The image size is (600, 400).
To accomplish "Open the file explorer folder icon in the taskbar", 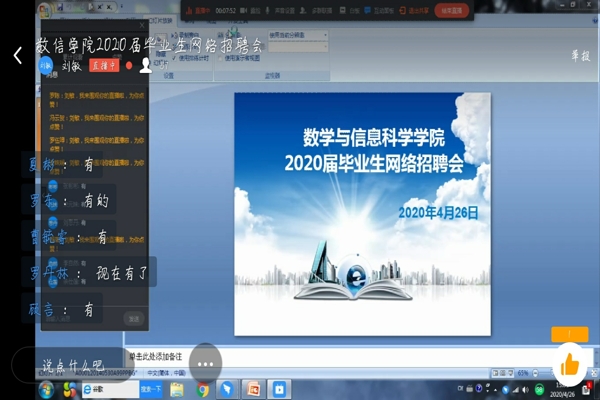I will point(177,390).
